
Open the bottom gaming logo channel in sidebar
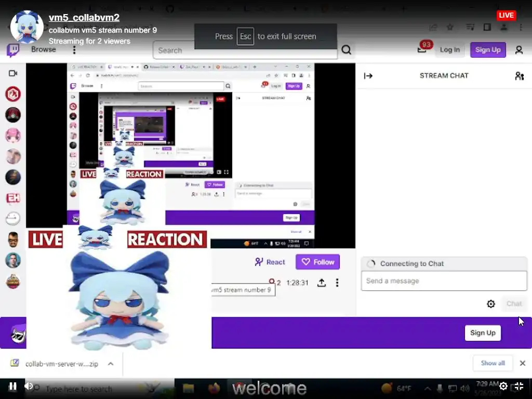(13, 281)
